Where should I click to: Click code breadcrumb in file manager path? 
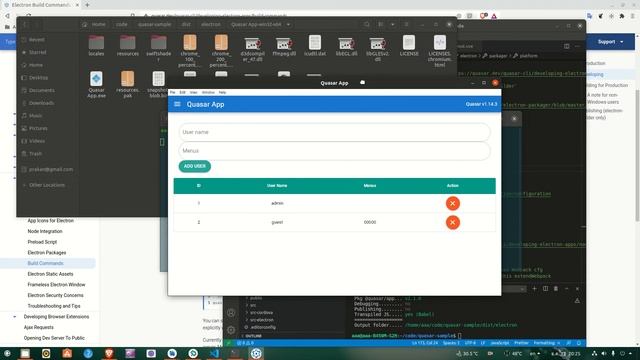122,24
